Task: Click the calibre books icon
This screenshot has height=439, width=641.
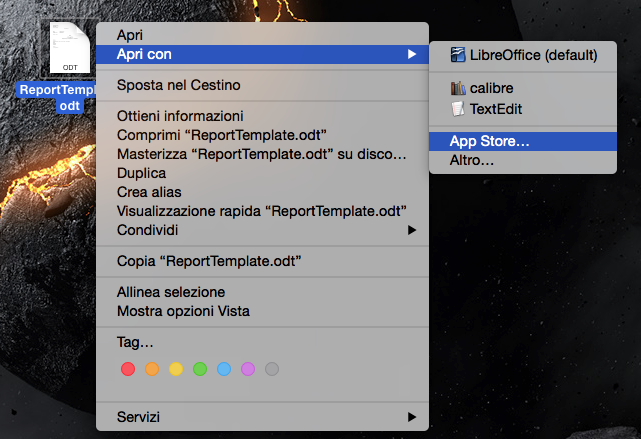Action: click(x=458, y=88)
